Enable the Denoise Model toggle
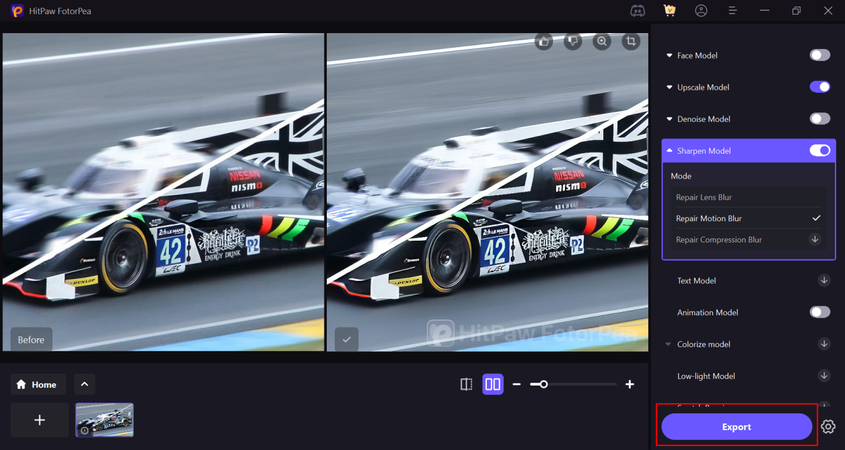845x450 pixels. pos(819,119)
